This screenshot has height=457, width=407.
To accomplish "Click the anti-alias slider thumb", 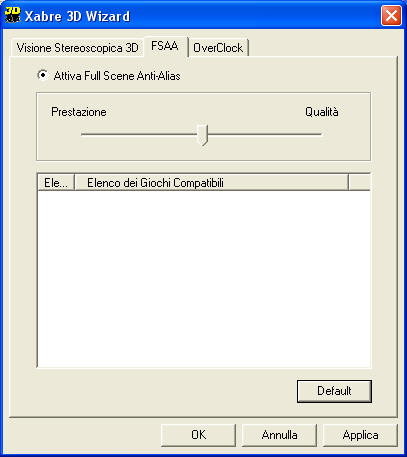I will [x=202, y=135].
